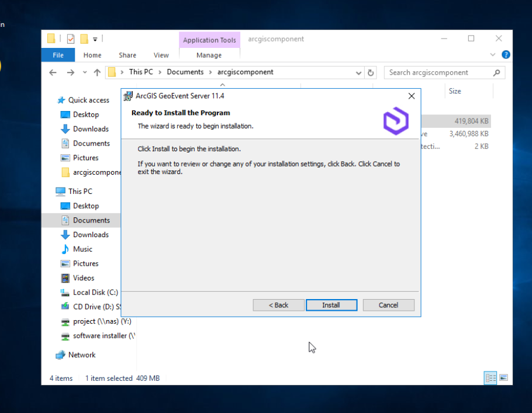Open the File menu tab
The image size is (532, 413).
point(58,55)
